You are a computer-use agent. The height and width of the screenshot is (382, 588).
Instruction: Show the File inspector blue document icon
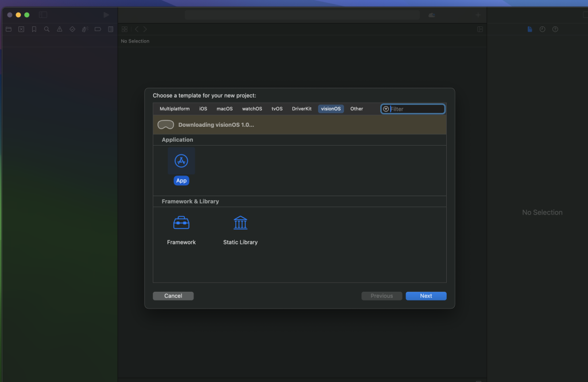[x=529, y=29]
